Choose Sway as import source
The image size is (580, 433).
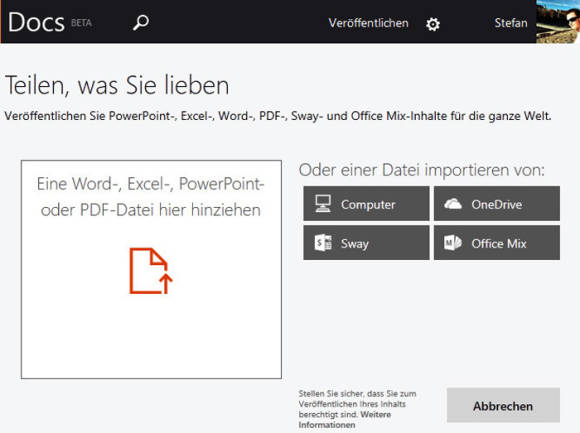coord(366,243)
